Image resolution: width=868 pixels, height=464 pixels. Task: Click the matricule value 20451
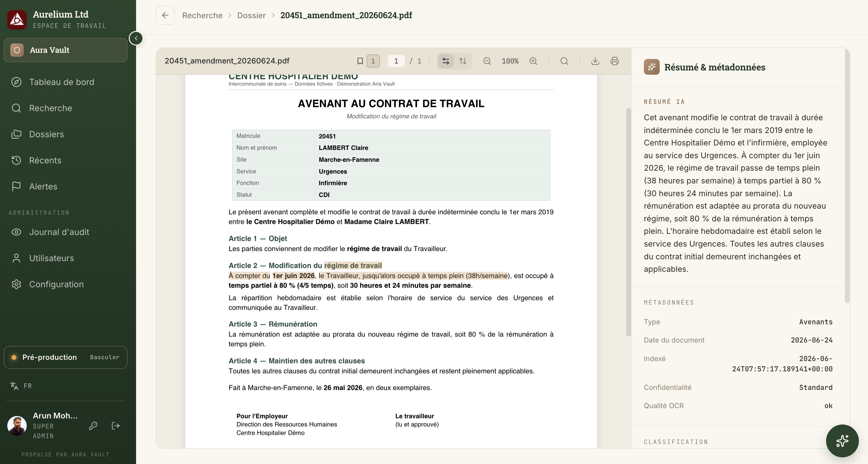coord(327,136)
